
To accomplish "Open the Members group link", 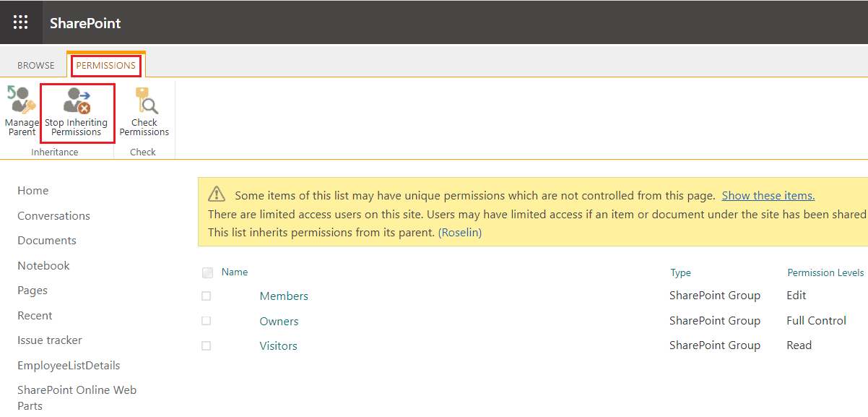I will (284, 296).
